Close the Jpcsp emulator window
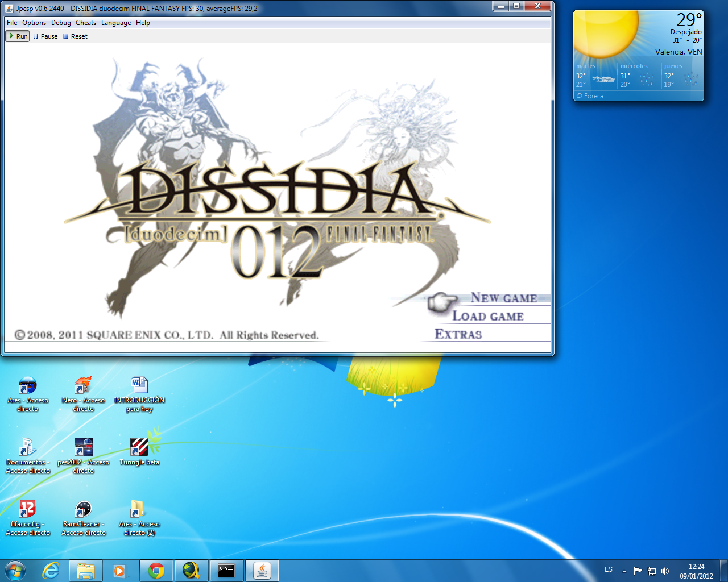728x582 pixels. (x=537, y=6)
